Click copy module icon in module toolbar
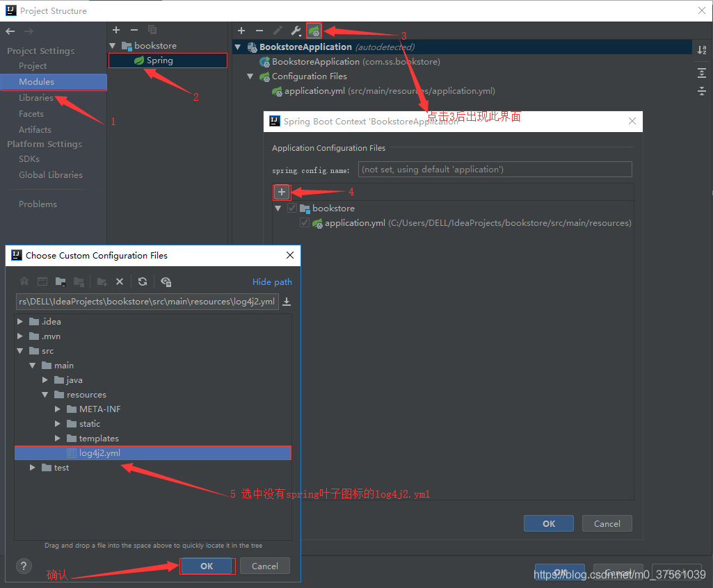 [152, 30]
